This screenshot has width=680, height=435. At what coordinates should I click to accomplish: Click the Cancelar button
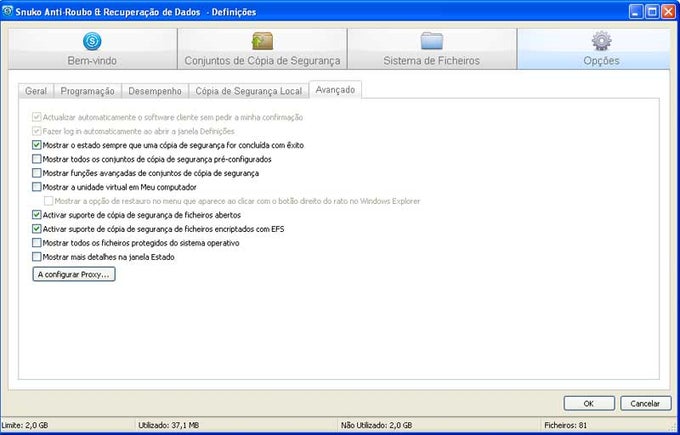(x=645, y=403)
